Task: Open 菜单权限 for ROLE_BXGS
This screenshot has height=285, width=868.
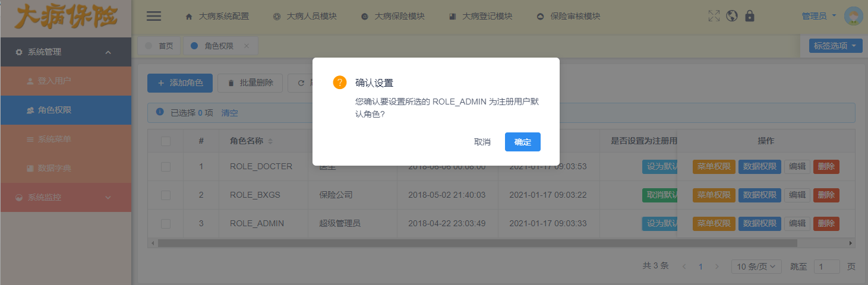Action: [714, 195]
